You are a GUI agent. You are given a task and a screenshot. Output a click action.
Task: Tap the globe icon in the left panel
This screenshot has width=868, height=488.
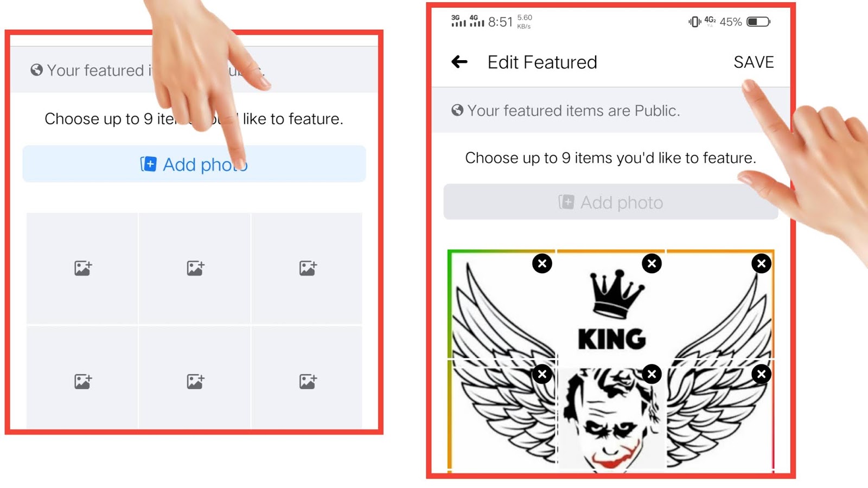36,70
